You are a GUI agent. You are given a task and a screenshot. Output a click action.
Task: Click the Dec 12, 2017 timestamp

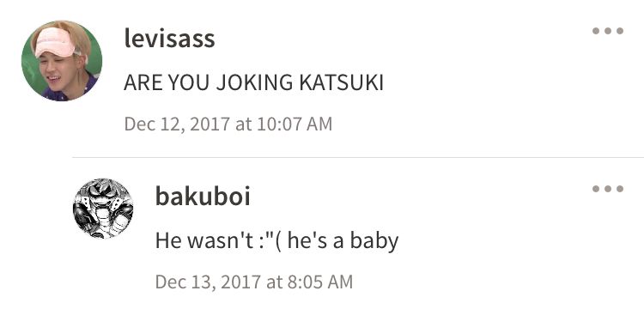click(228, 124)
